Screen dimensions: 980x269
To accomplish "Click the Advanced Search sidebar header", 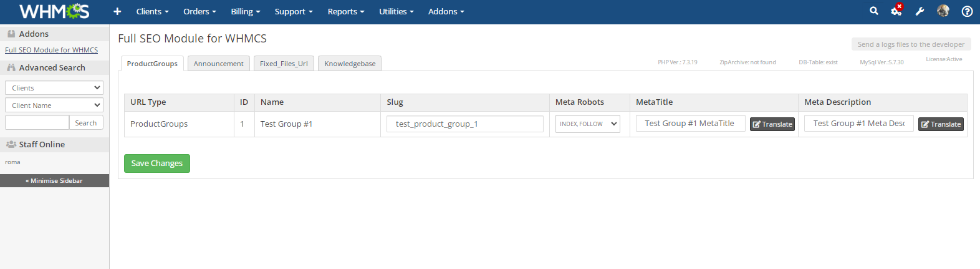I will point(54,67).
